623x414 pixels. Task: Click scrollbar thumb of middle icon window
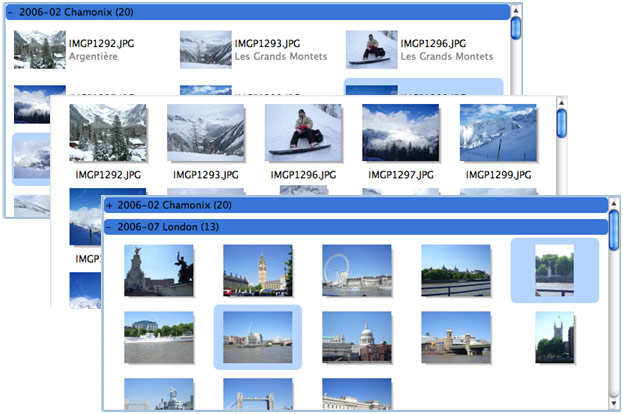[x=561, y=123]
